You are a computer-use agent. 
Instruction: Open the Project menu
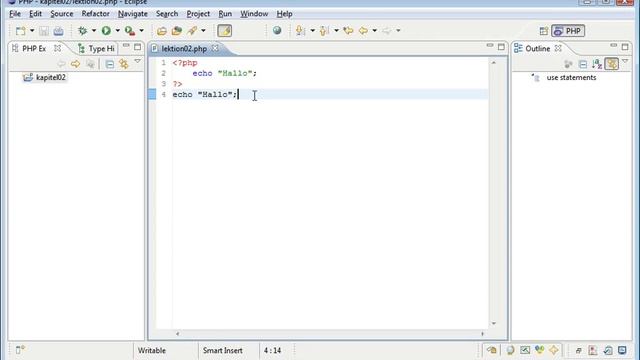click(x=198, y=14)
